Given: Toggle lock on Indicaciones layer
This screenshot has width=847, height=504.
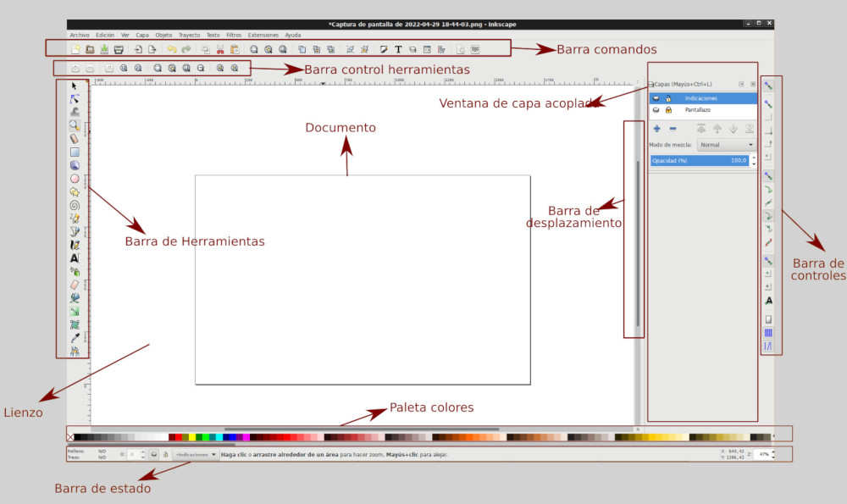Looking at the screenshot, I should coord(668,98).
